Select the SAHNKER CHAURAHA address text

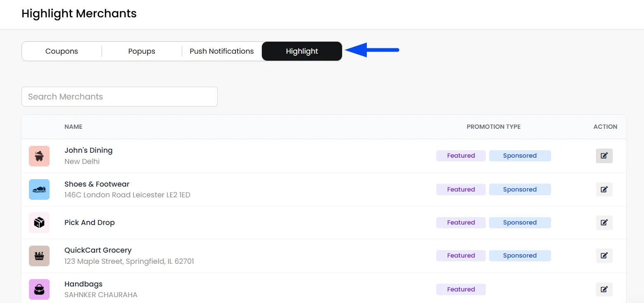tap(101, 295)
